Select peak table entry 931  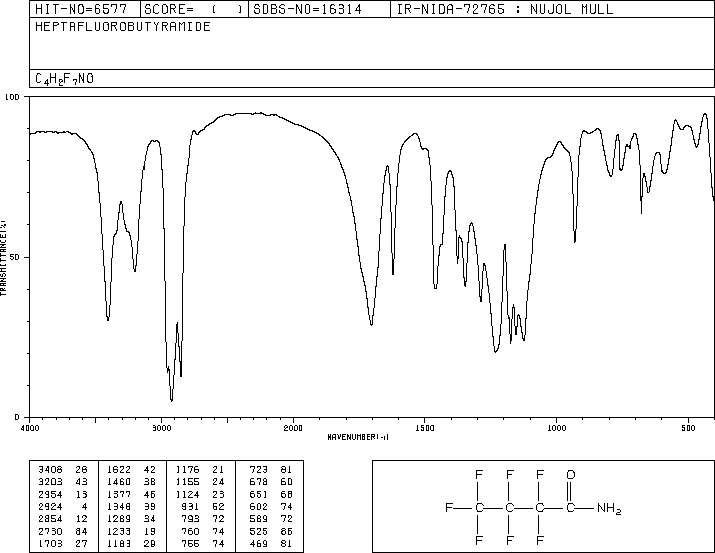point(190,506)
